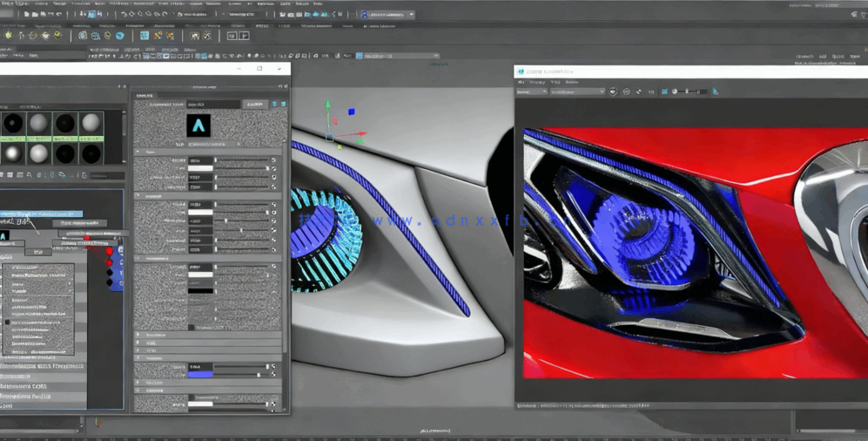Click the button right of the material name field
Screen dimensions: 868x441
254,105
